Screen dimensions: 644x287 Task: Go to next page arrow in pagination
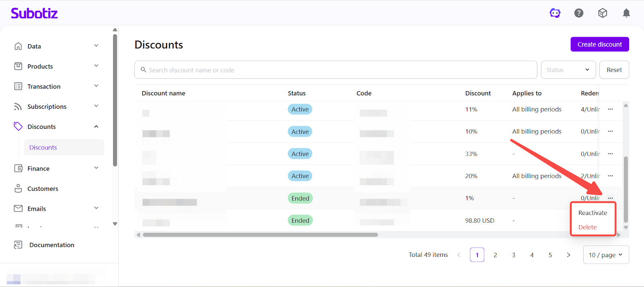pyautogui.click(x=568, y=255)
